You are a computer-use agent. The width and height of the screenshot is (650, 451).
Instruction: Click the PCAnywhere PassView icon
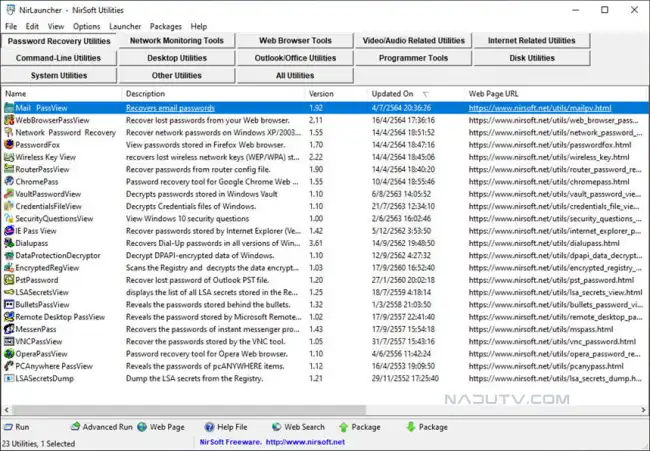(x=9, y=366)
